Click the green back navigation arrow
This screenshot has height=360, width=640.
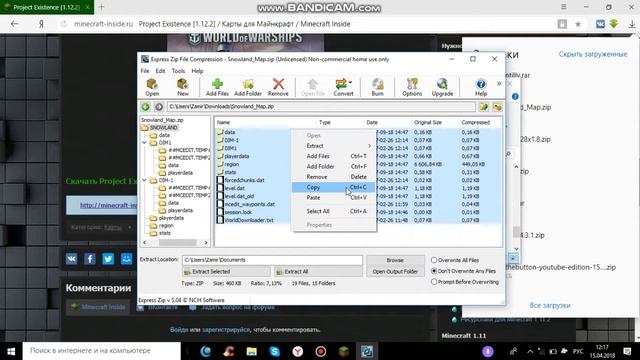pos(145,107)
